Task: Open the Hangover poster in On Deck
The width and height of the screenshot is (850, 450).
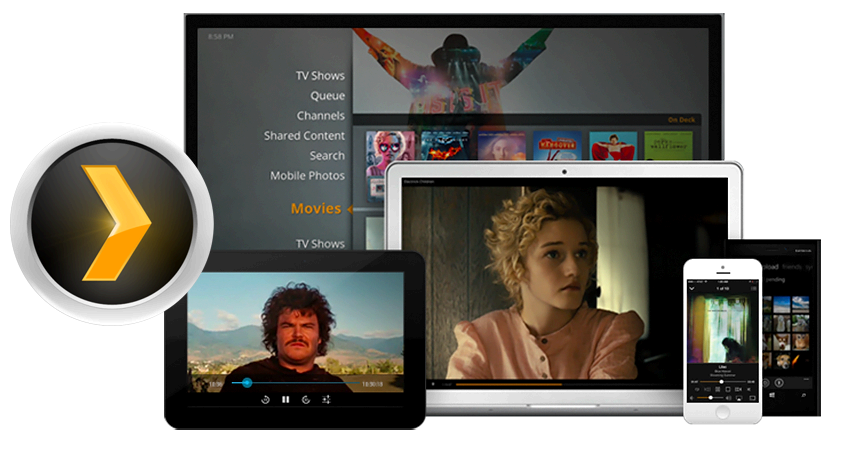Action: [x=557, y=145]
